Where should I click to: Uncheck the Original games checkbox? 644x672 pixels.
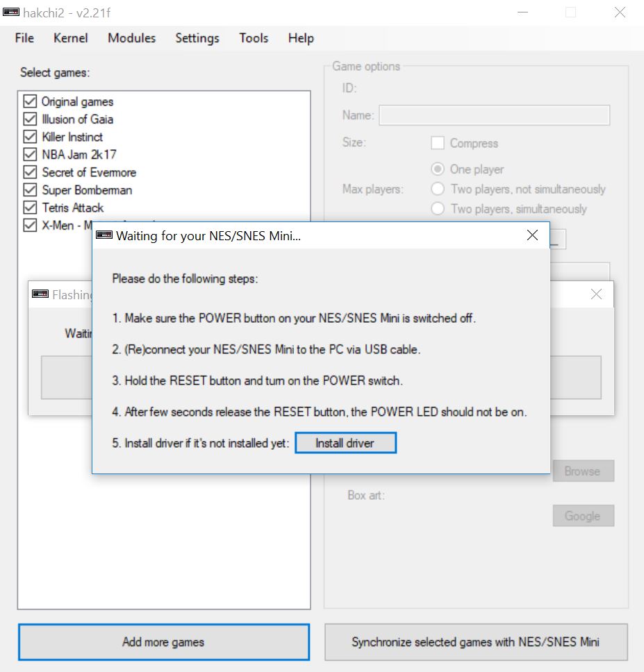(30, 101)
